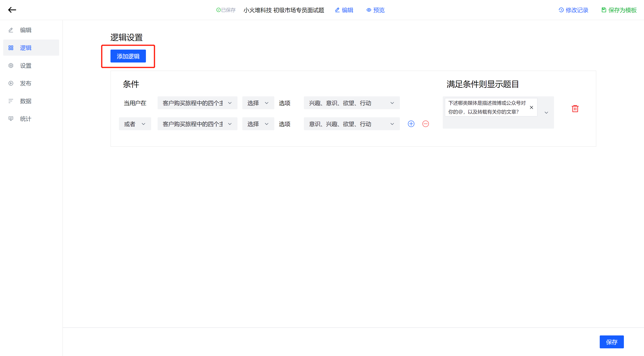Remove the selected question tag with X
The image size is (644, 356).
tap(532, 107)
